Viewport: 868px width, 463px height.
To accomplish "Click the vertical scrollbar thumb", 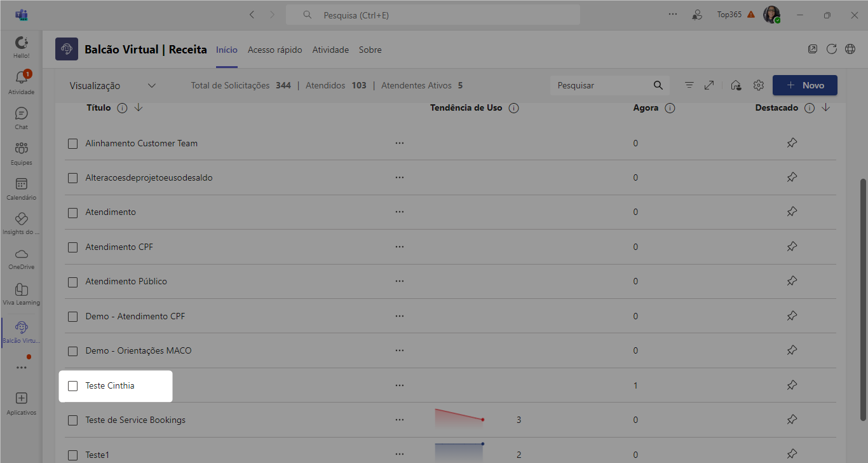I will (x=863, y=299).
